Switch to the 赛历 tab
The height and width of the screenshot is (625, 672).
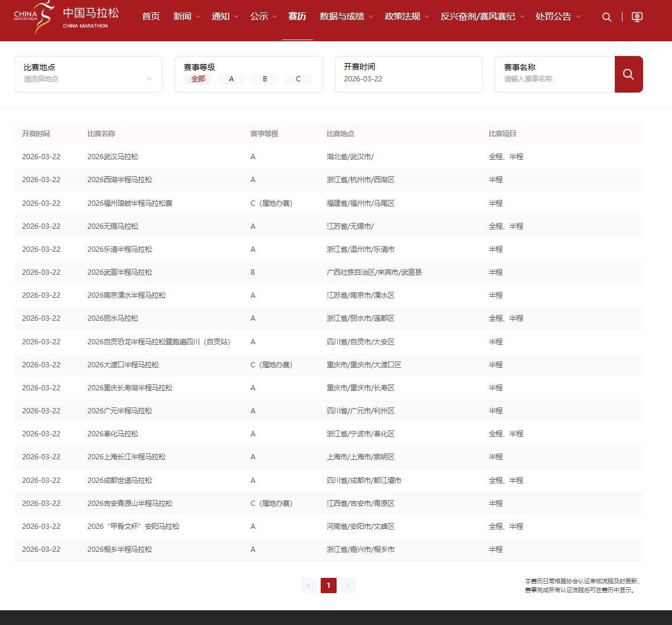[x=297, y=17]
